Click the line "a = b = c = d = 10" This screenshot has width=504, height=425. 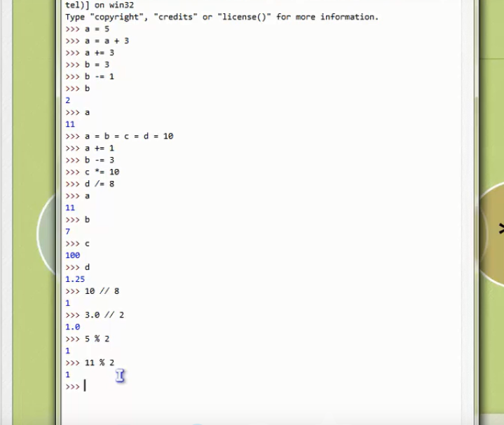(129, 136)
